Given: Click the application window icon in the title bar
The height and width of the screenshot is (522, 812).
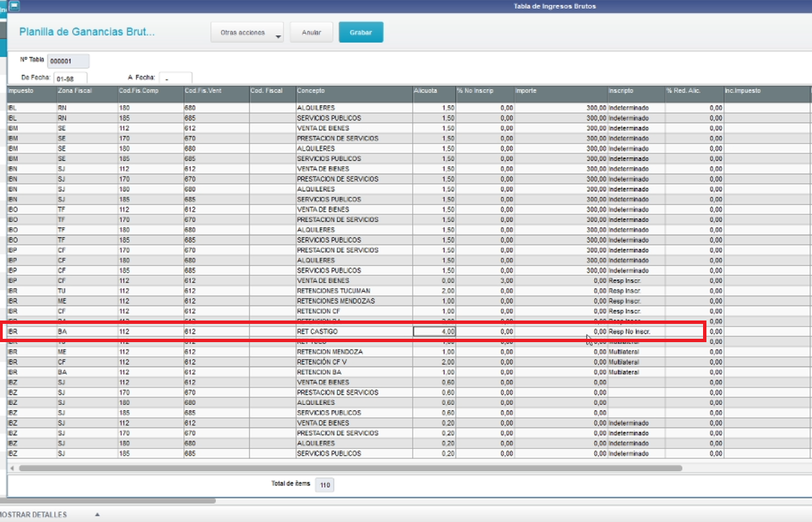Looking at the screenshot, I should click(14, 6).
